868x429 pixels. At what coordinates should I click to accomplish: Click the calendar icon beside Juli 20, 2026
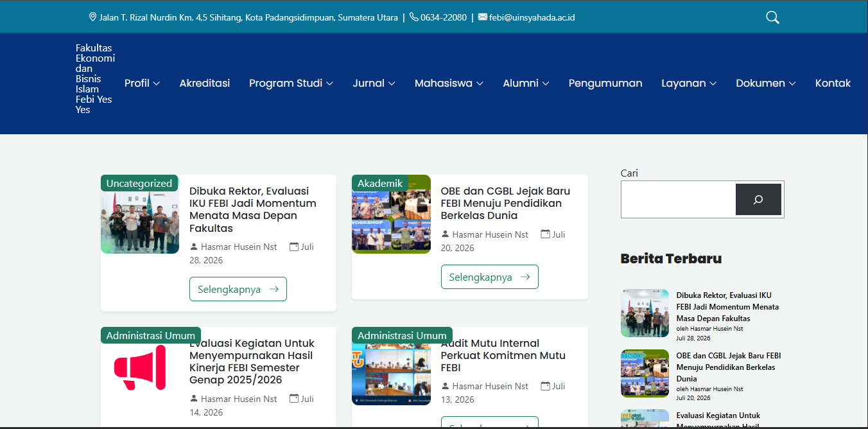pos(545,234)
